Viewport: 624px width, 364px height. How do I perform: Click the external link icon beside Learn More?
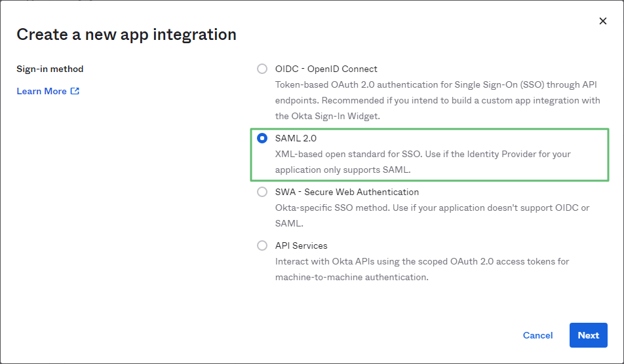[75, 91]
